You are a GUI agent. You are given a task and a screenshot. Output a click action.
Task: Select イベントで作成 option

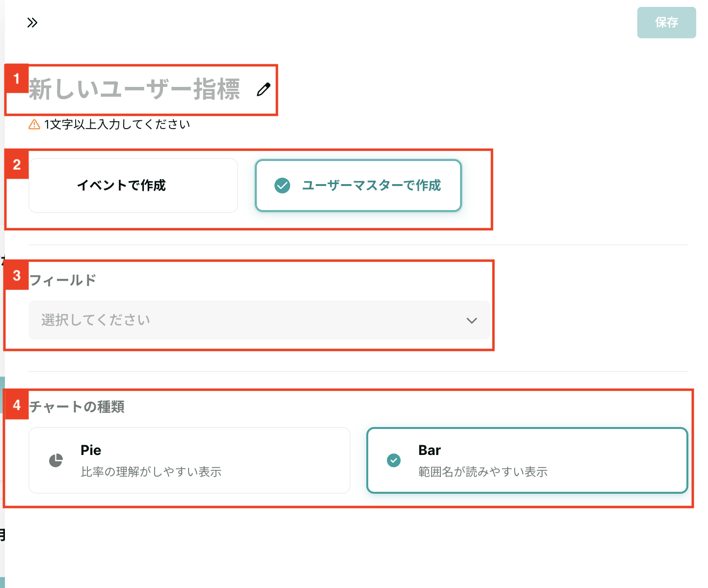(x=133, y=186)
